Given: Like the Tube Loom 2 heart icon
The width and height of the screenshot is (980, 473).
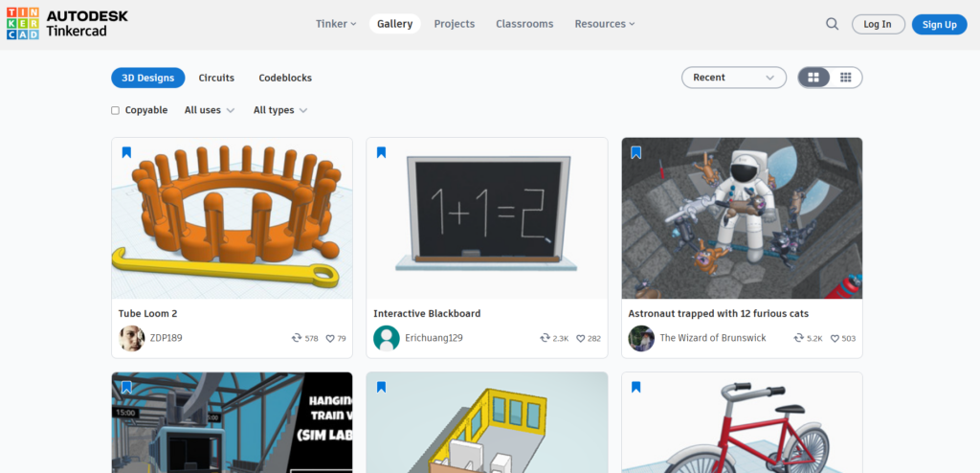Looking at the screenshot, I should tap(330, 339).
